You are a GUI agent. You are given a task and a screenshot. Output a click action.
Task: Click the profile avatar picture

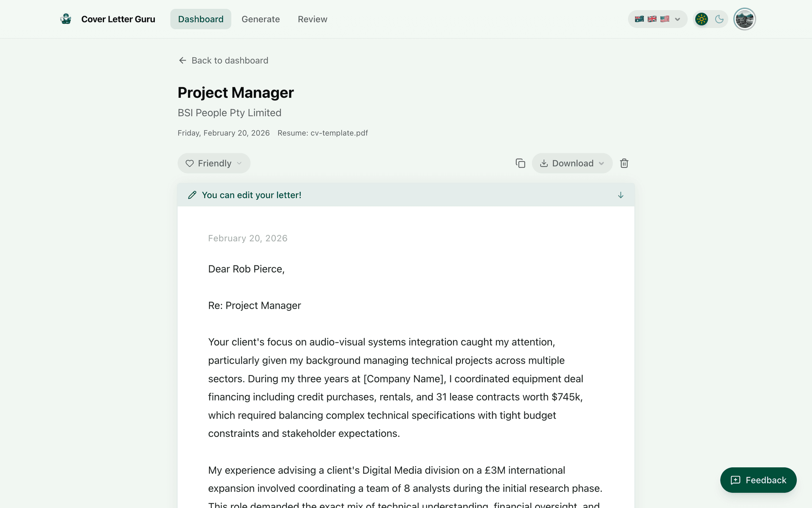pyautogui.click(x=745, y=19)
